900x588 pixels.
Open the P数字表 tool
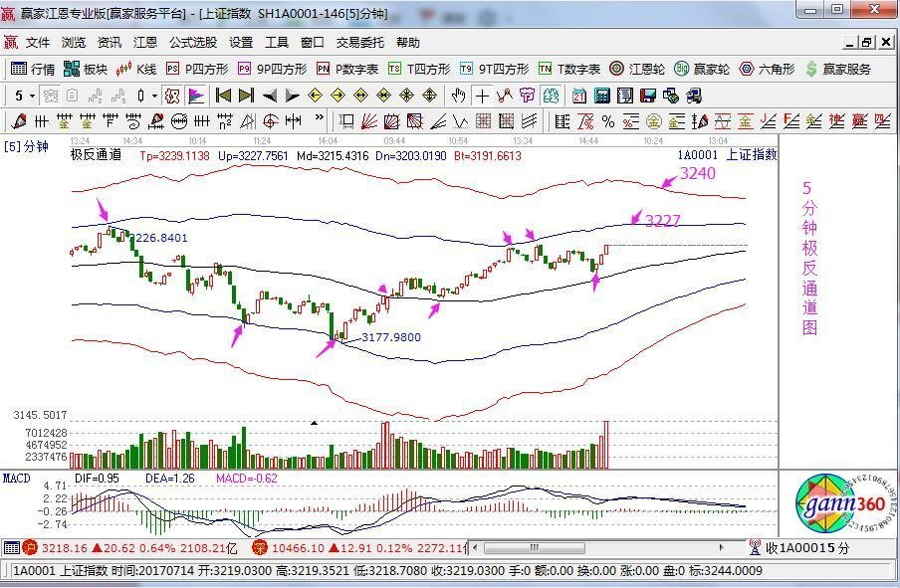tap(347, 69)
